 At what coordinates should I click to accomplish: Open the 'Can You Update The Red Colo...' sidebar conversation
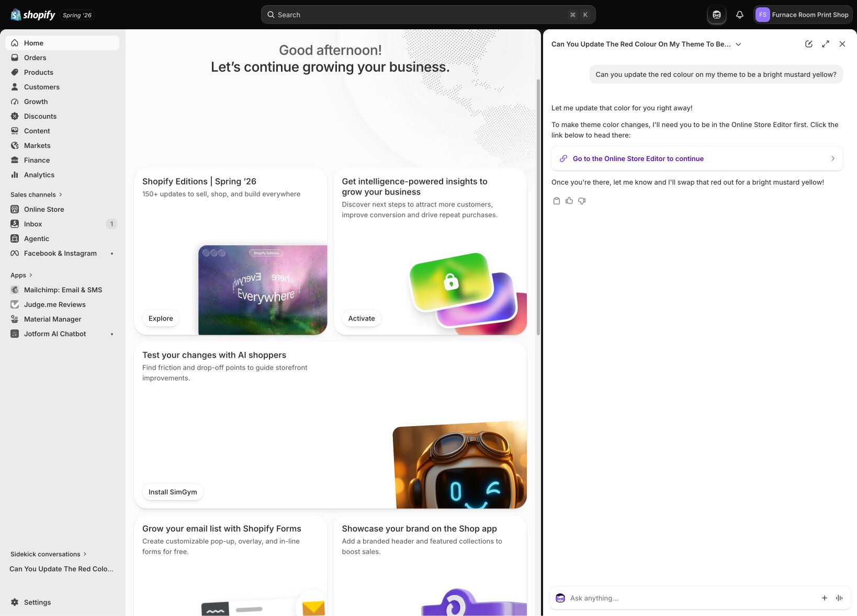click(62, 569)
